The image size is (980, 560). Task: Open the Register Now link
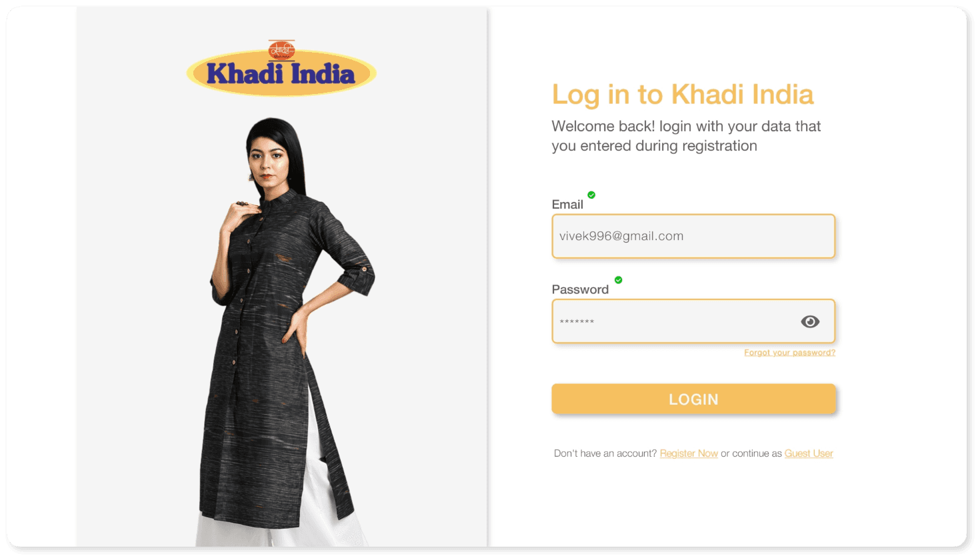(x=689, y=453)
